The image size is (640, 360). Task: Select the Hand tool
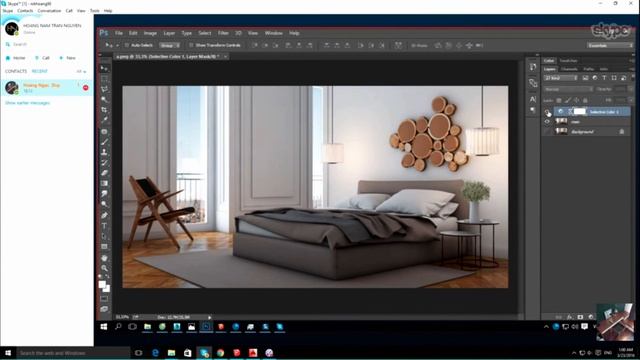[x=104, y=258]
